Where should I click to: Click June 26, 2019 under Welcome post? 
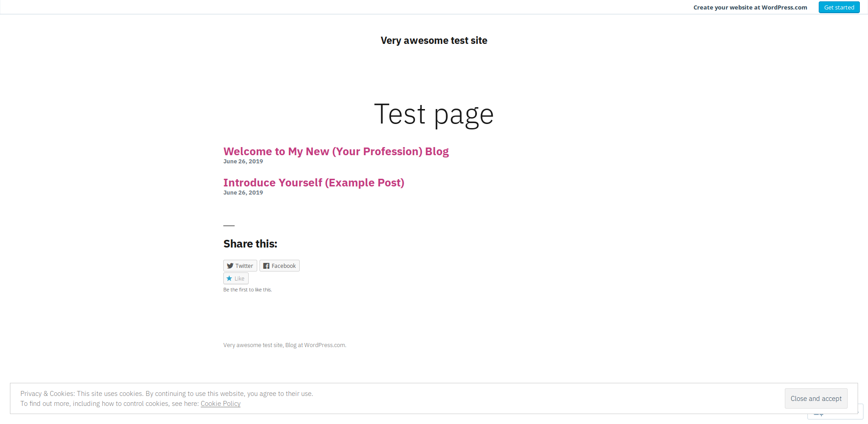point(243,161)
